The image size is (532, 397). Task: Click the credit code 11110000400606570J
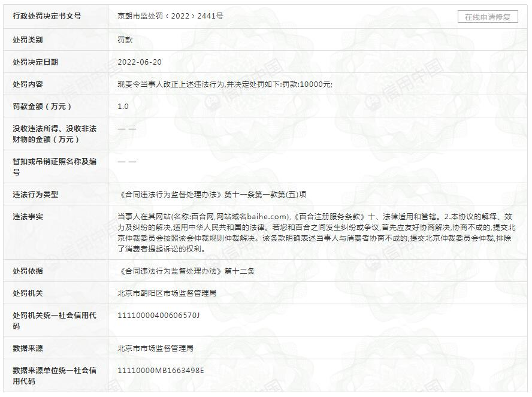(158, 316)
